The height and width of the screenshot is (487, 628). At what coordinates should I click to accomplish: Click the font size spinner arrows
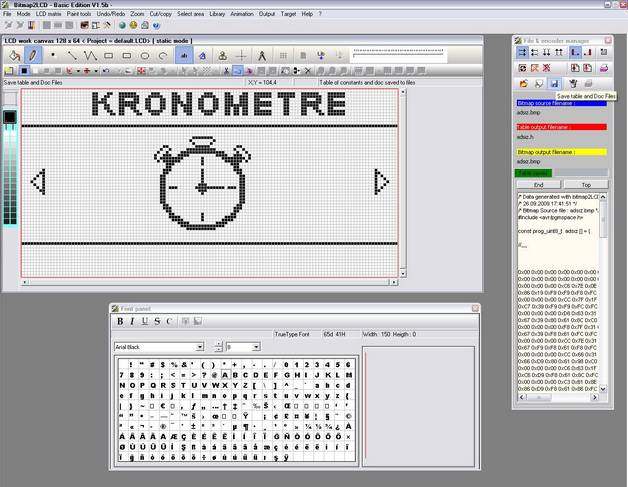pyautogui.click(x=219, y=347)
